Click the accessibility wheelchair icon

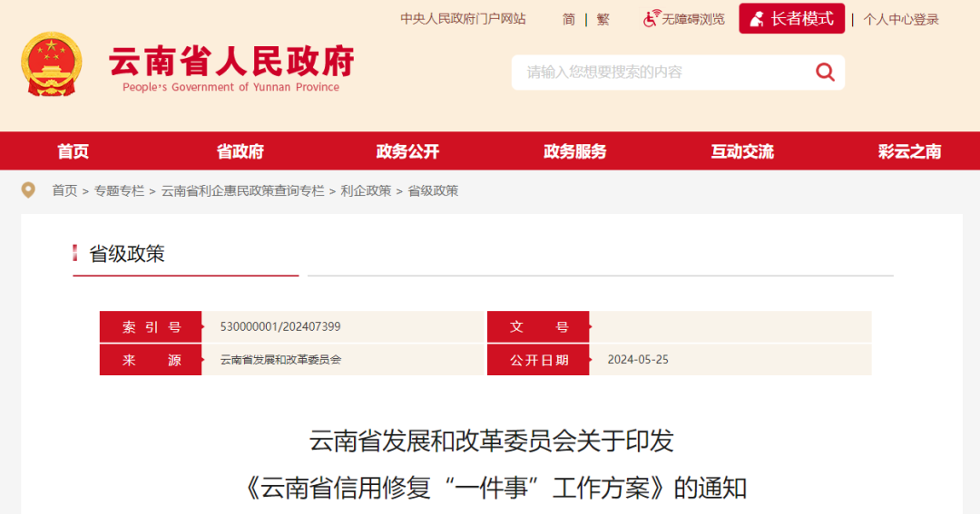tap(652, 19)
